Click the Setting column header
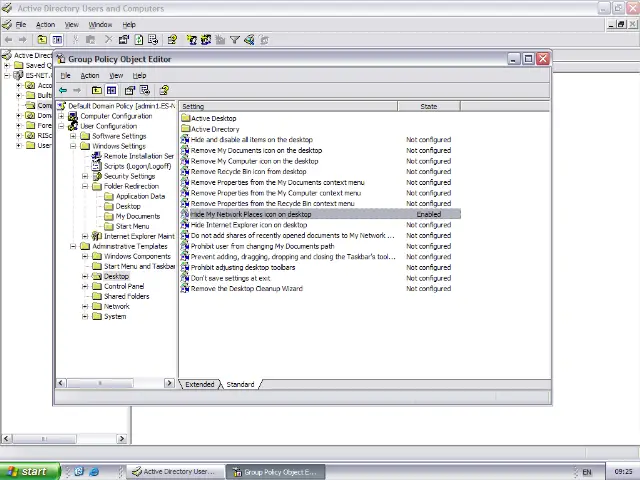The width and height of the screenshot is (640, 480). coord(288,106)
